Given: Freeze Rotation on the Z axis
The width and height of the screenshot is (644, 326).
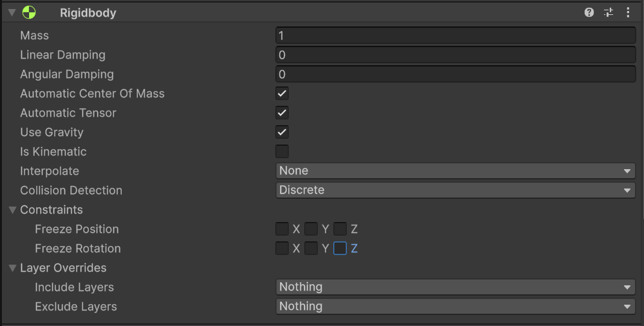Looking at the screenshot, I should click(x=340, y=249).
